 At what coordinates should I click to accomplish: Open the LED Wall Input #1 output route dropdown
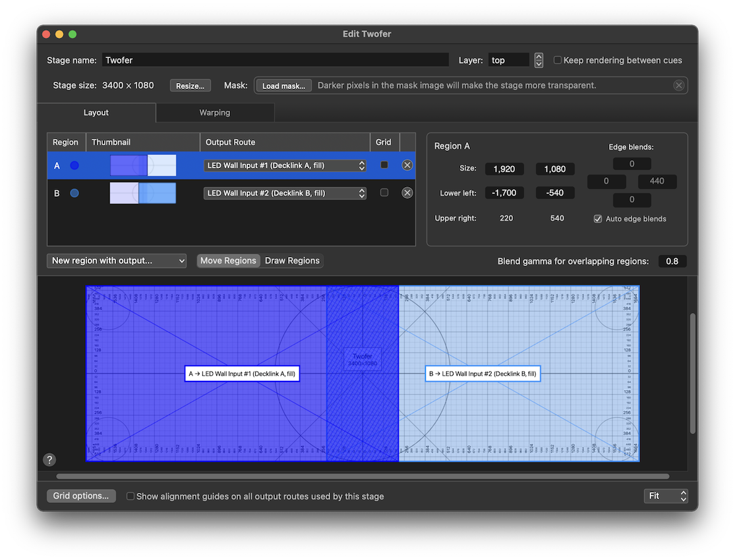point(285,165)
